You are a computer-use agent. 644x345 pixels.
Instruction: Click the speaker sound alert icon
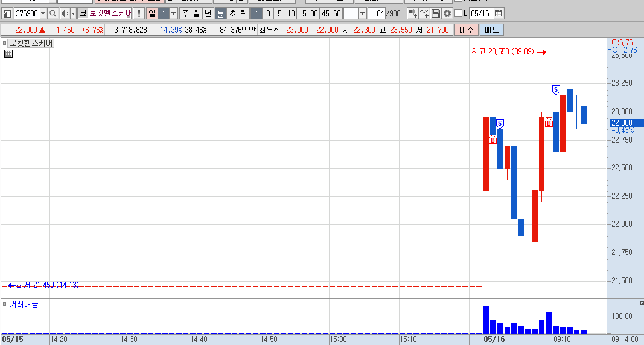tap(65, 13)
